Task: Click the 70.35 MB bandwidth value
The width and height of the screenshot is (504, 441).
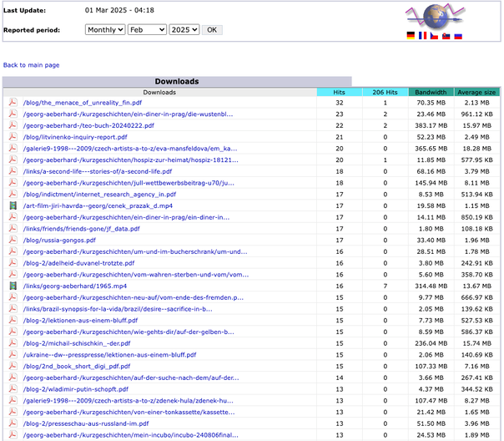Action: coord(431,103)
